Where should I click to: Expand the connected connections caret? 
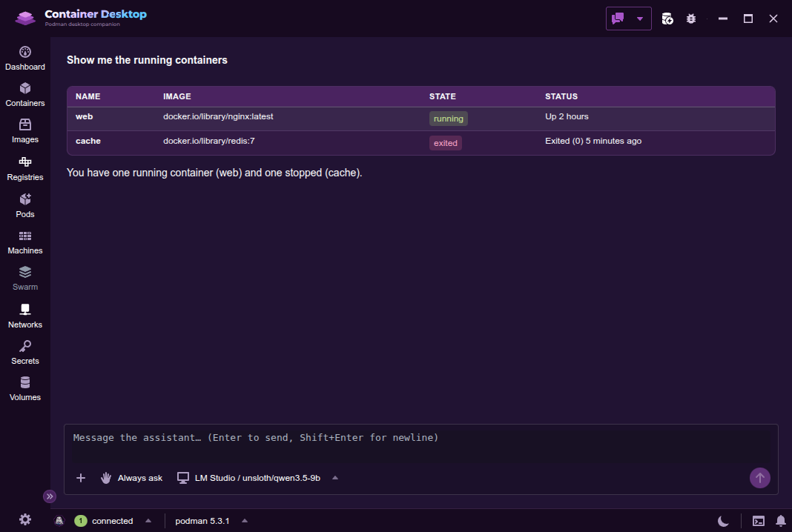(148, 520)
